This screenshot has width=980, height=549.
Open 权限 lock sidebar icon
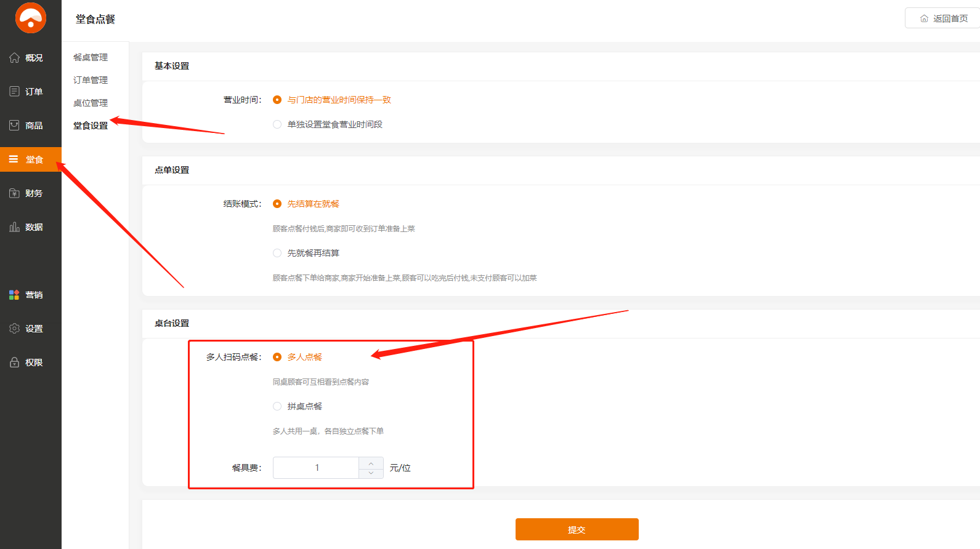point(14,363)
